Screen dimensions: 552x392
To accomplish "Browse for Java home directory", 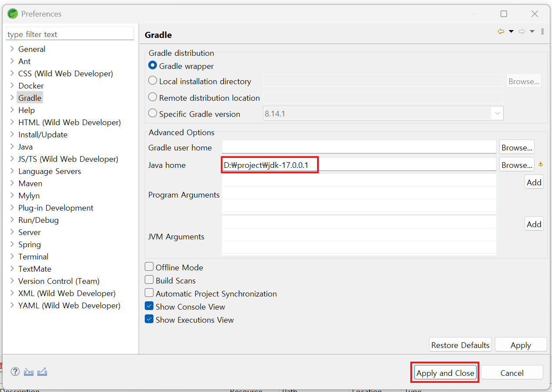I will pyautogui.click(x=517, y=164).
